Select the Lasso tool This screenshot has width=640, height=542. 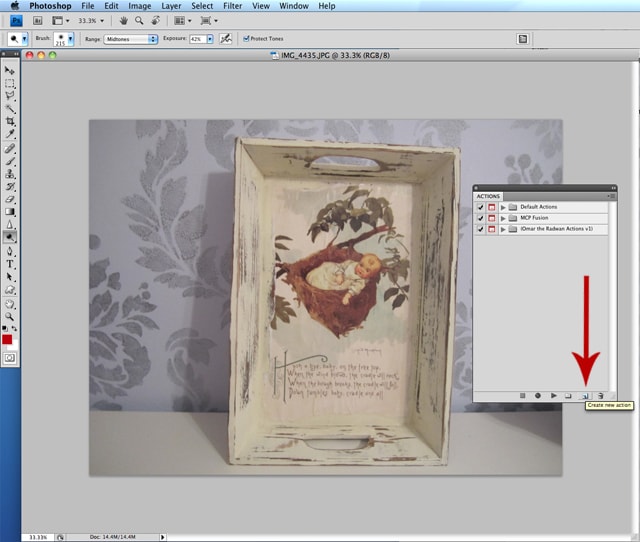(9, 96)
